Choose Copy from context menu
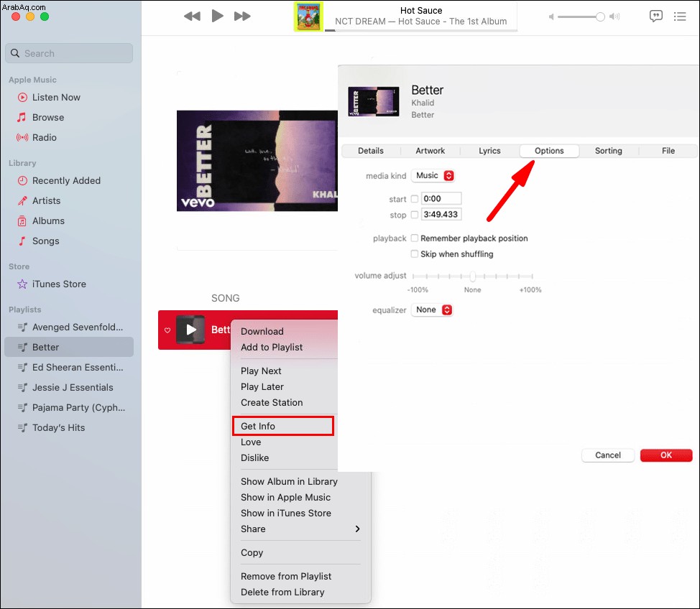This screenshot has width=700, height=609. point(252,552)
